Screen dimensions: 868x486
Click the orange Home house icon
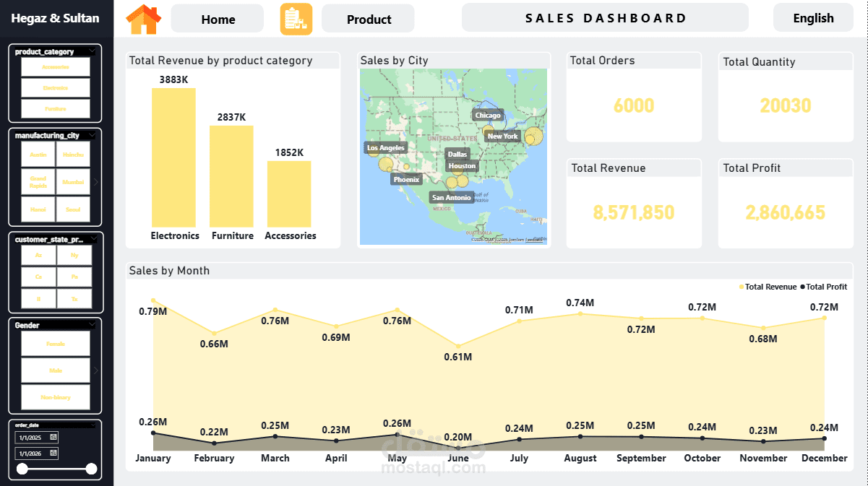(143, 18)
